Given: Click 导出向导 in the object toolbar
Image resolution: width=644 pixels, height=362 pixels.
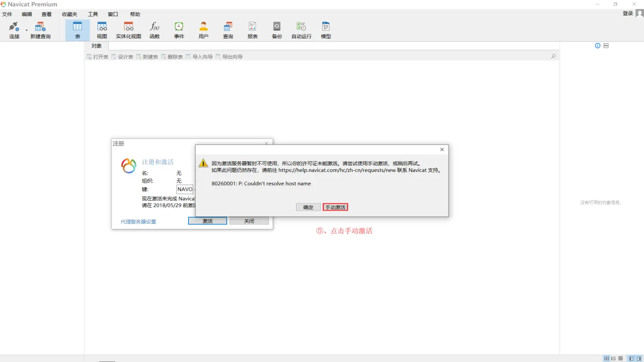Looking at the screenshot, I should click(229, 57).
